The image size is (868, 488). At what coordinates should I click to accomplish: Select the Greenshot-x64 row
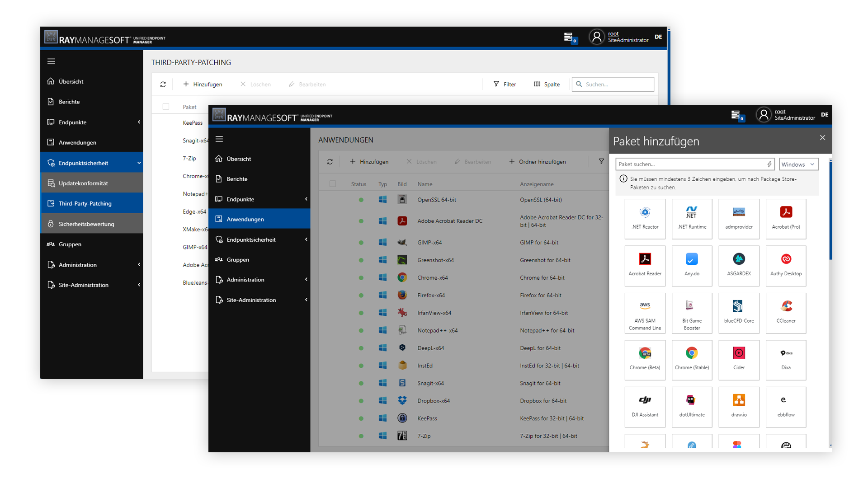pos(464,260)
